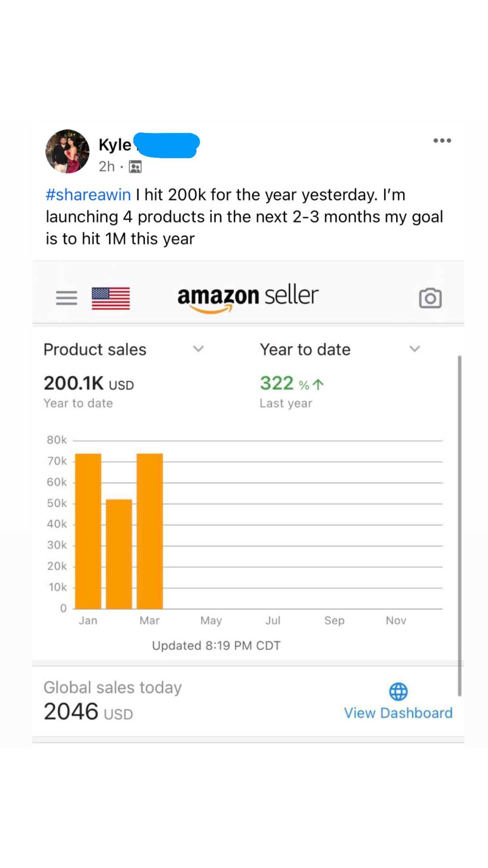488x868 pixels.
Task: Open the post's three-dot options menu
Action: (442, 141)
